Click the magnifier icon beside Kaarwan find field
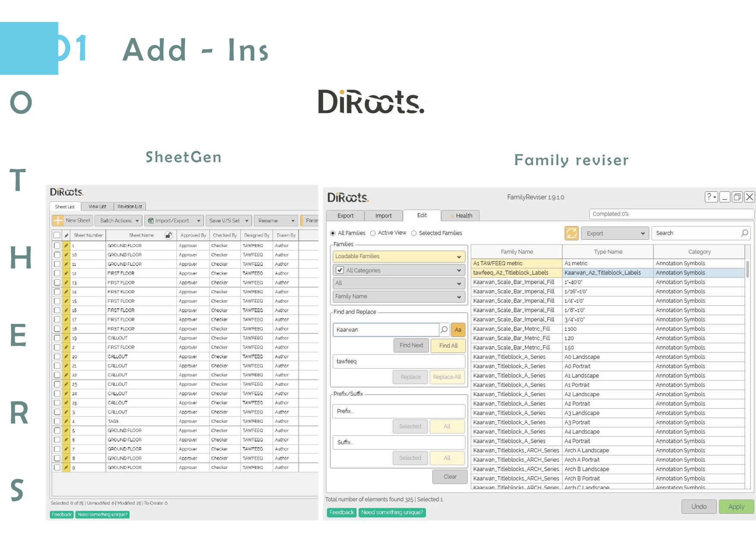756x534 pixels. (444, 329)
